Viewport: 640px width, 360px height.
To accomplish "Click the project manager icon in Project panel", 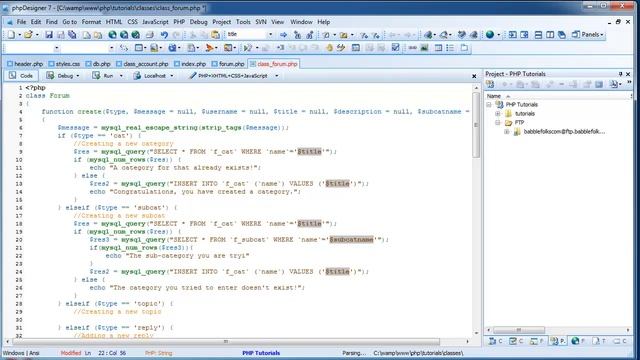I will (490, 84).
